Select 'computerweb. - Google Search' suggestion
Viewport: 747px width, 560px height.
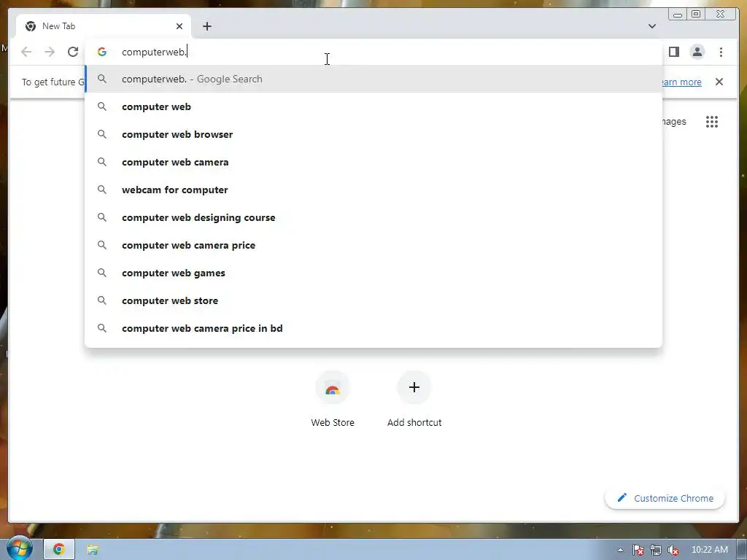tap(373, 79)
